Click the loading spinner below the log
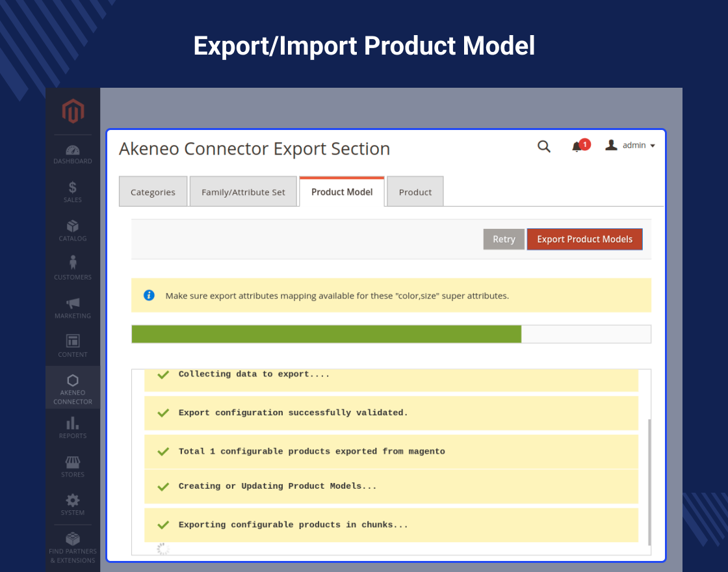 tap(163, 549)
